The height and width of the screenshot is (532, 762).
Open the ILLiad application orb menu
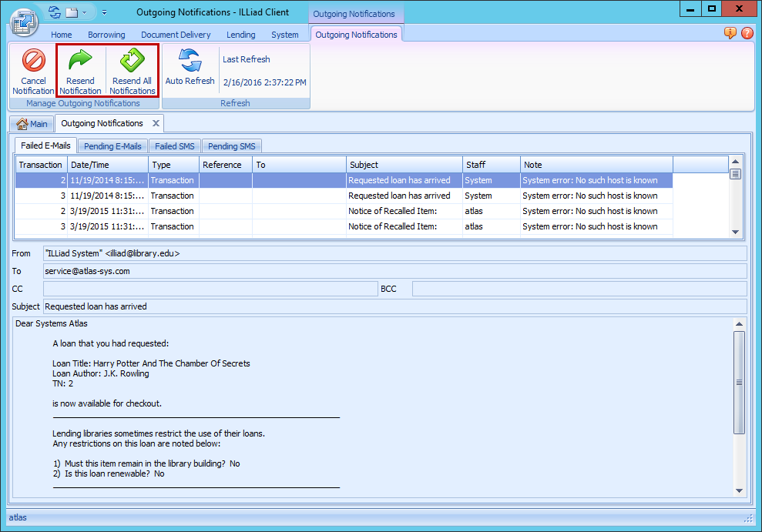pyautogui.click(x=24, y=20)
